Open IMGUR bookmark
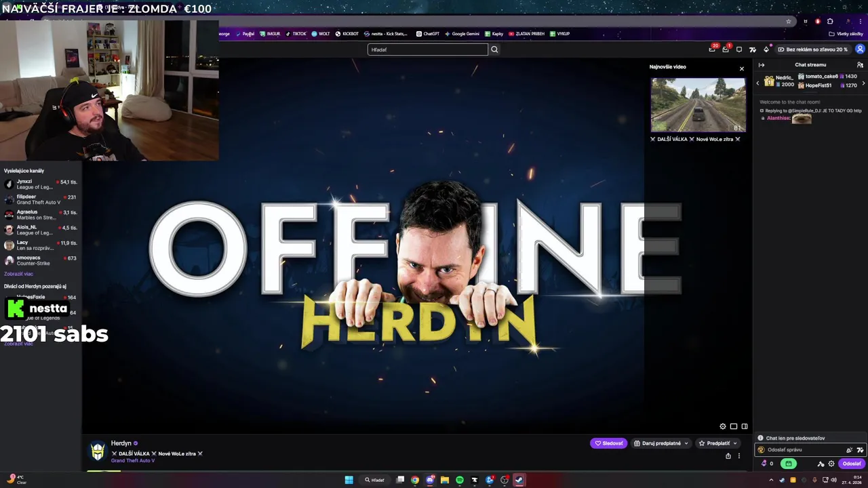 point(270,34)
